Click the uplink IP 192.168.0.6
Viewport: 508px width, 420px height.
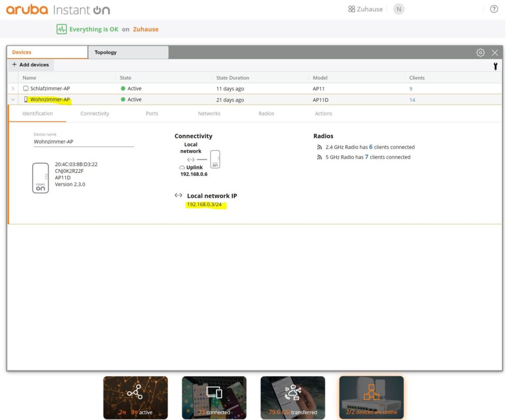[x=194, y=174]
